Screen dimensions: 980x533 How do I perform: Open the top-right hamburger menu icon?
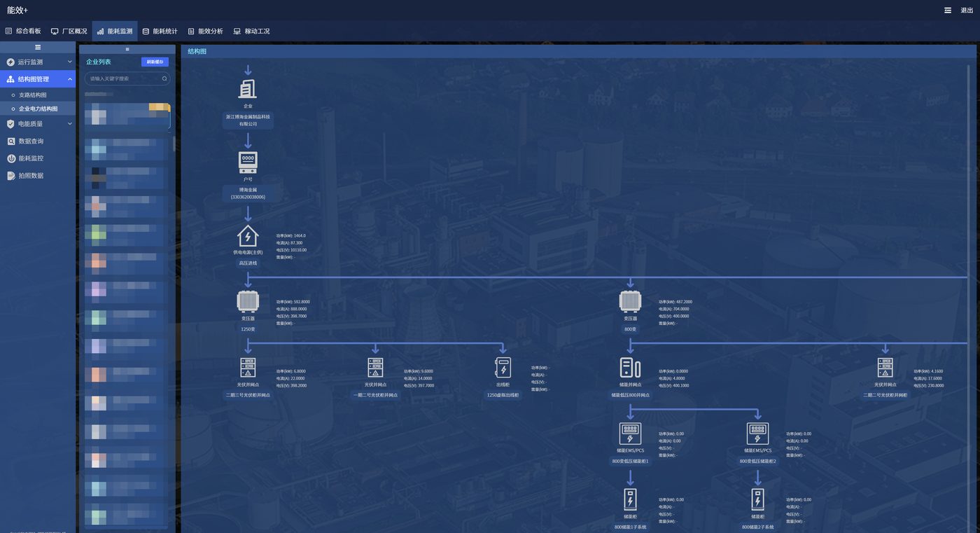[948, 10]
